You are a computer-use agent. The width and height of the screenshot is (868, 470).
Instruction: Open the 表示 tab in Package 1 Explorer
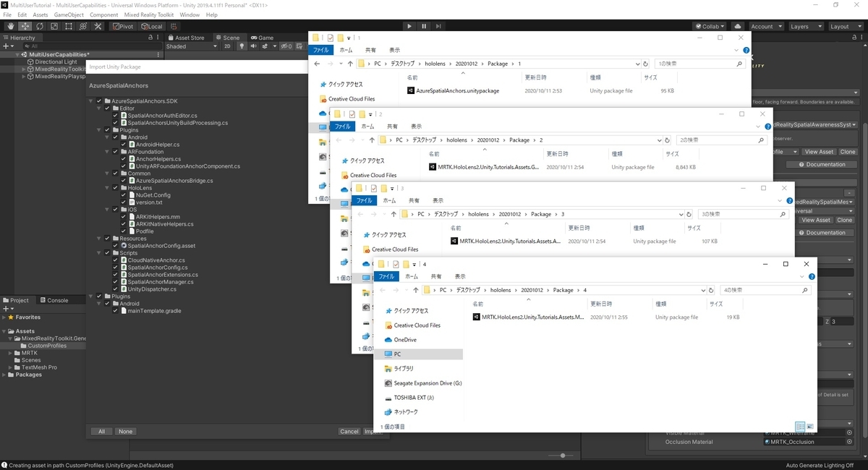click(394, 51)
